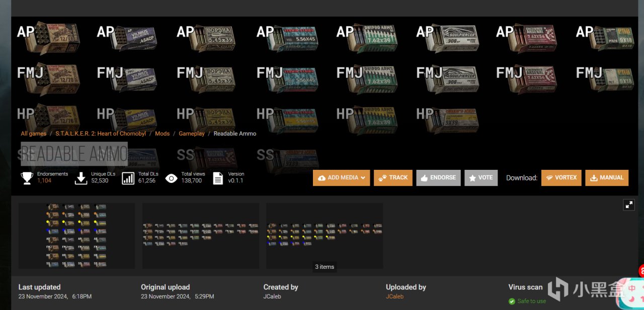Click the Readable Ammo title heading

click(74, 154)
